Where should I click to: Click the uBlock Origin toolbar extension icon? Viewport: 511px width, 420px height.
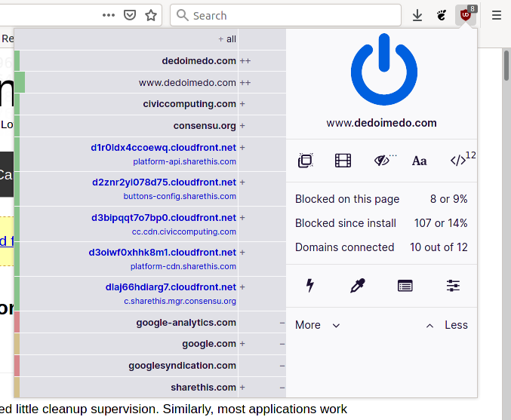(466, 15)
